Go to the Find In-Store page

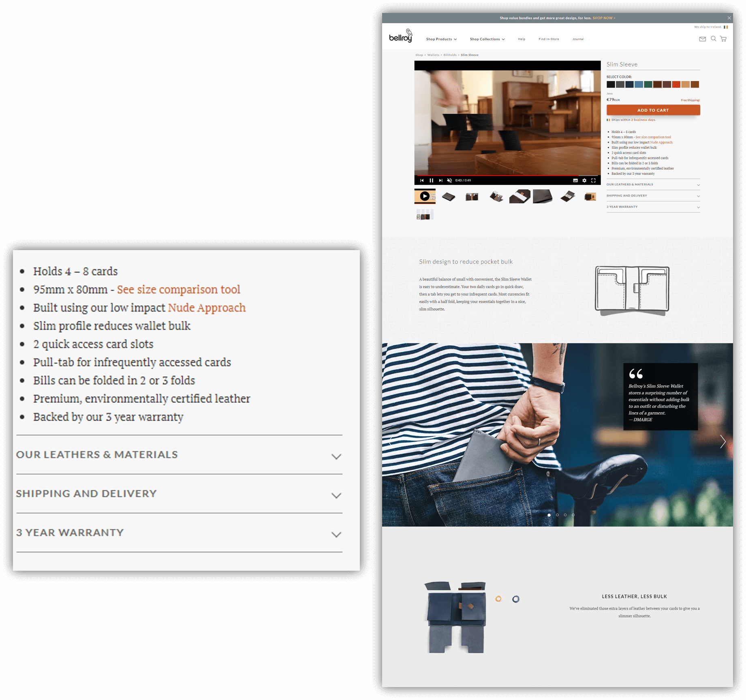pos(549,39)
